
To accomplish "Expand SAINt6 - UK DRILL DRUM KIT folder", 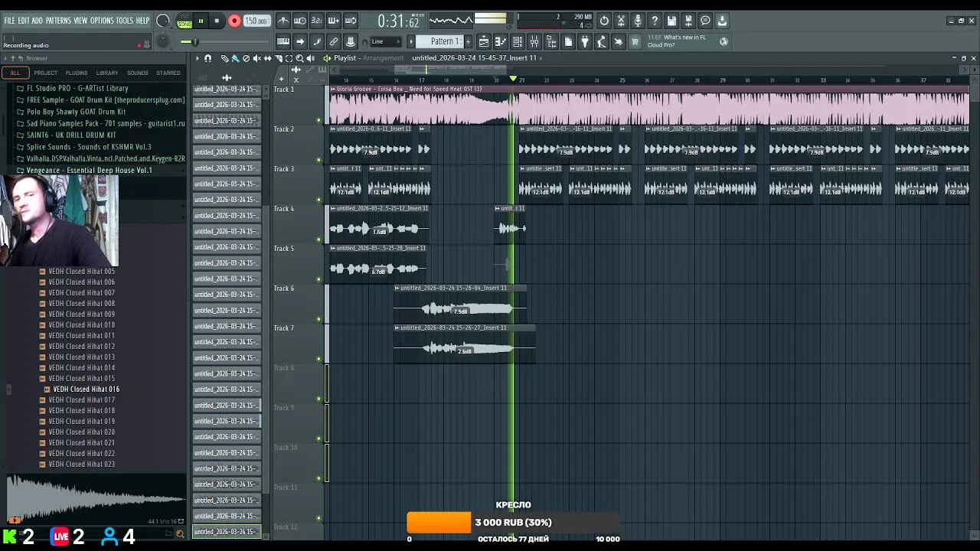I will 71,135.
